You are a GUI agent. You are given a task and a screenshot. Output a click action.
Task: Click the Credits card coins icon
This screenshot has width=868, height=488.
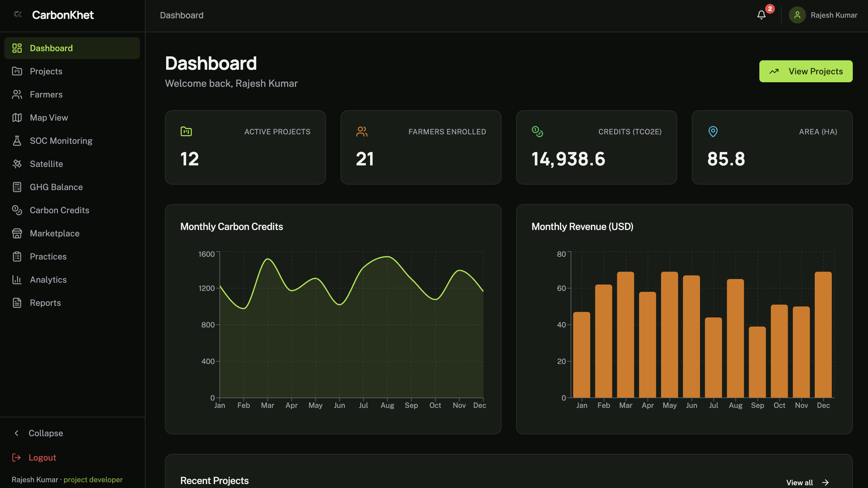tap(537, 131)
